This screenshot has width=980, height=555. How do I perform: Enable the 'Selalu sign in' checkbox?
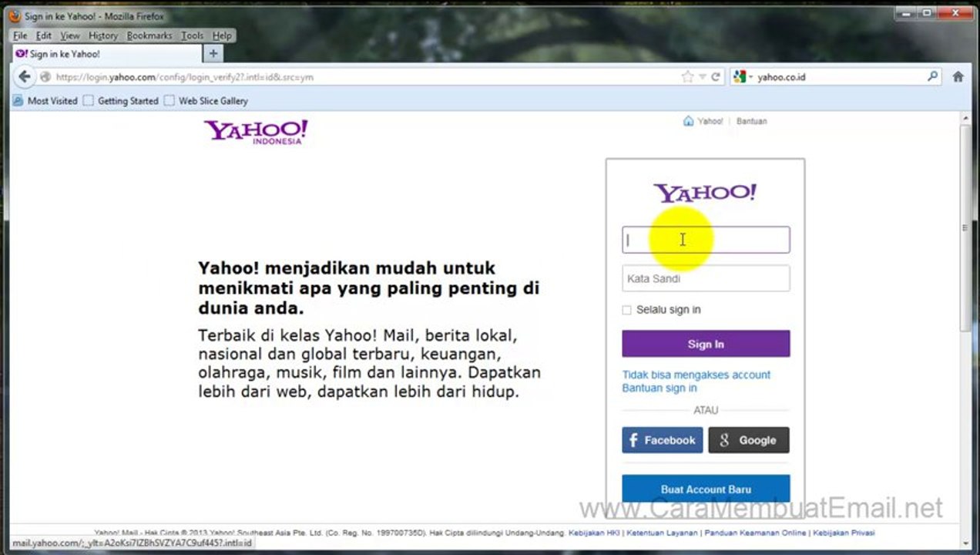click(x=626, y=310)
